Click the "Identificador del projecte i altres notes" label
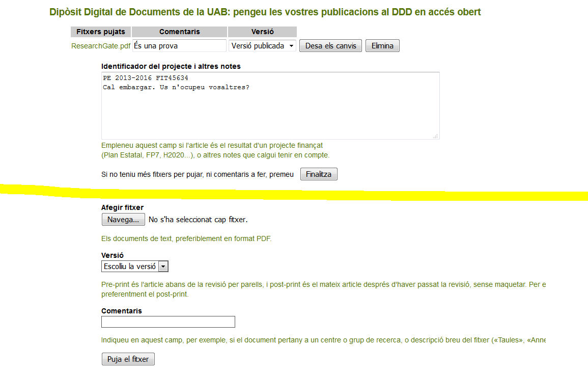 point(171,66)
